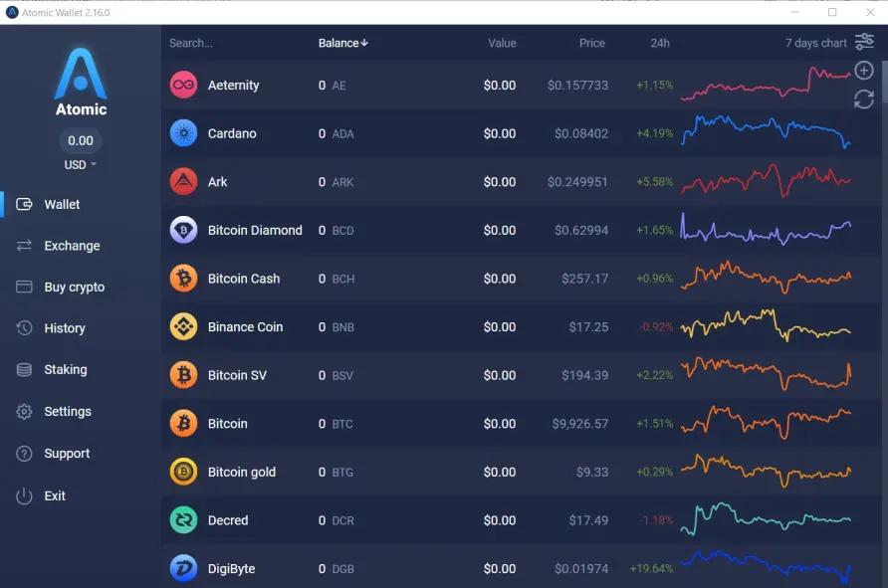Click the Bitcoin Diamond coin icon

[183, 231]
